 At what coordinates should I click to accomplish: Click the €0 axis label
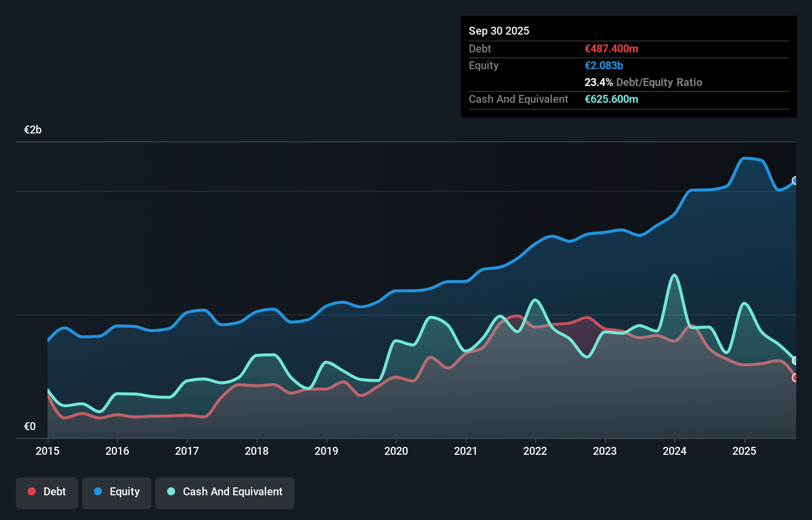[x=30, y=426]
